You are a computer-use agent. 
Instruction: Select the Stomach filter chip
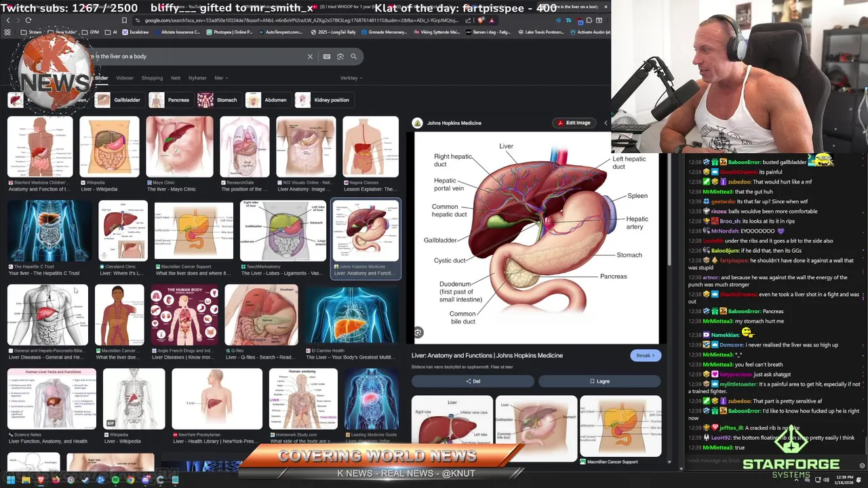[218, 100]
